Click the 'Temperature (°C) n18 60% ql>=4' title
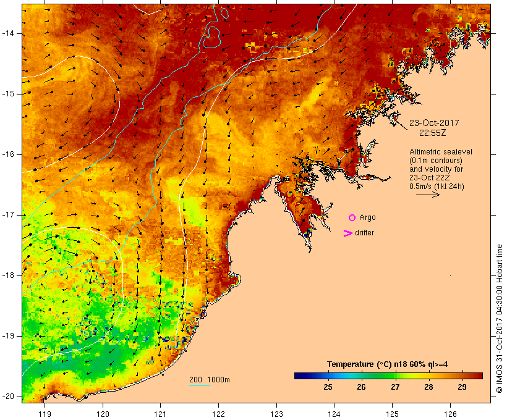Image resolution: width=507 pixels, height=420 pixels. point(388,364)
